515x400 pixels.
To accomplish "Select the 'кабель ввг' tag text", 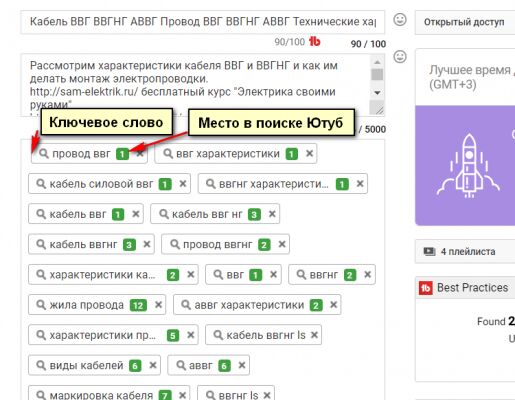I will coord(78,214).
